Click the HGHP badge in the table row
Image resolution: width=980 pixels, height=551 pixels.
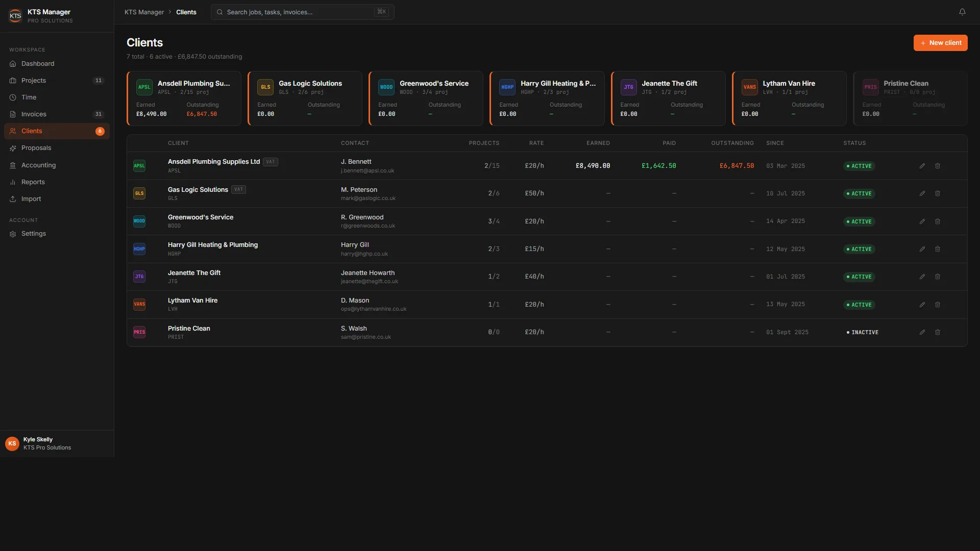pos(139,249)
